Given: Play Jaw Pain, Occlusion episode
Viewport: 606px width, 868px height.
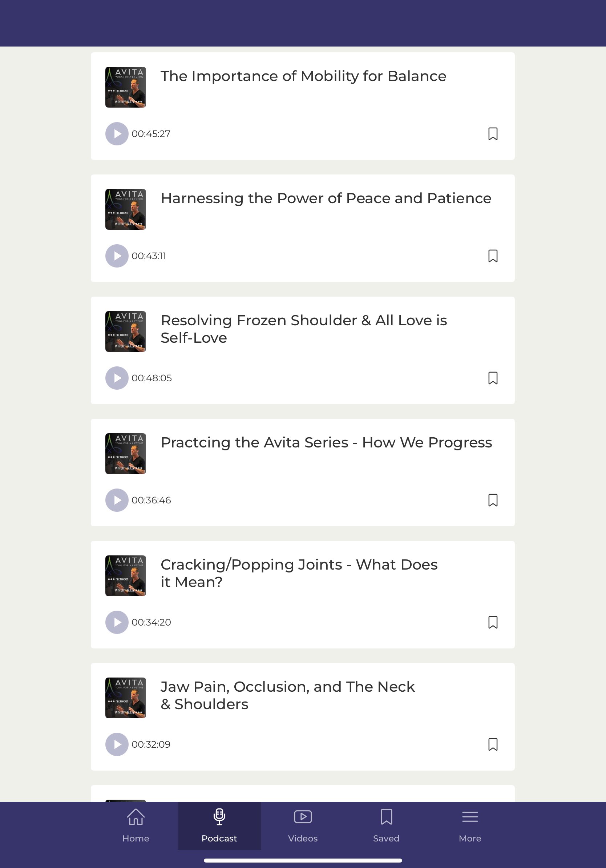Looking at the screenshot, I should [x=117, y=744].
